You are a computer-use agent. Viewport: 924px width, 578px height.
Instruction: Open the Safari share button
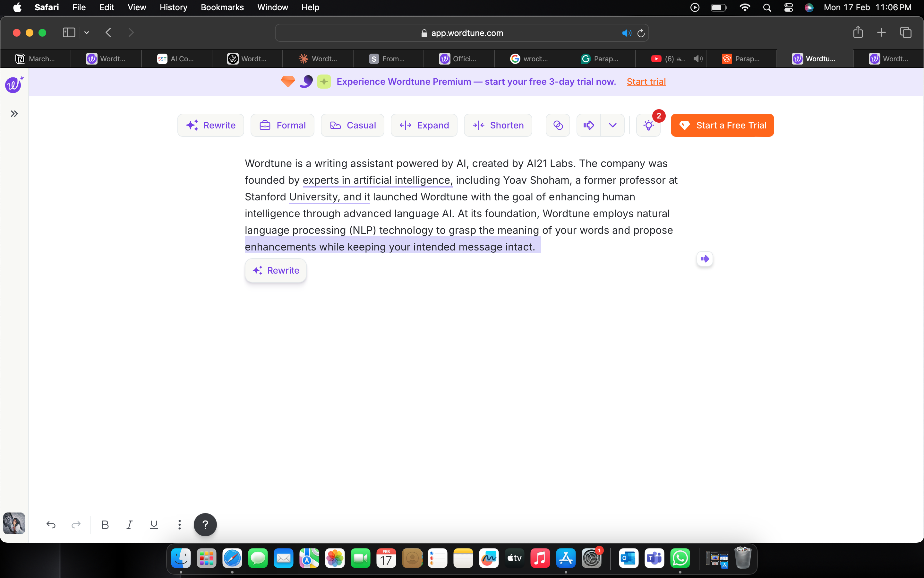tap(858, 32)
